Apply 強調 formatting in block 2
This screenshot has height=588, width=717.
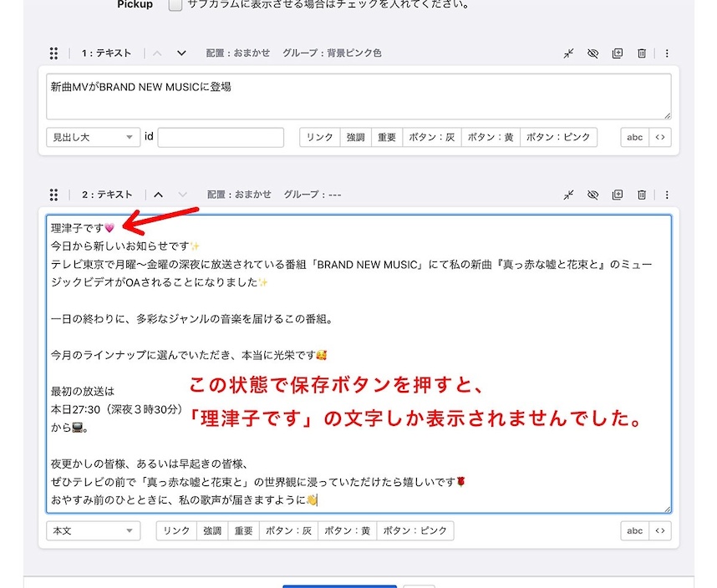click(211, 530)
